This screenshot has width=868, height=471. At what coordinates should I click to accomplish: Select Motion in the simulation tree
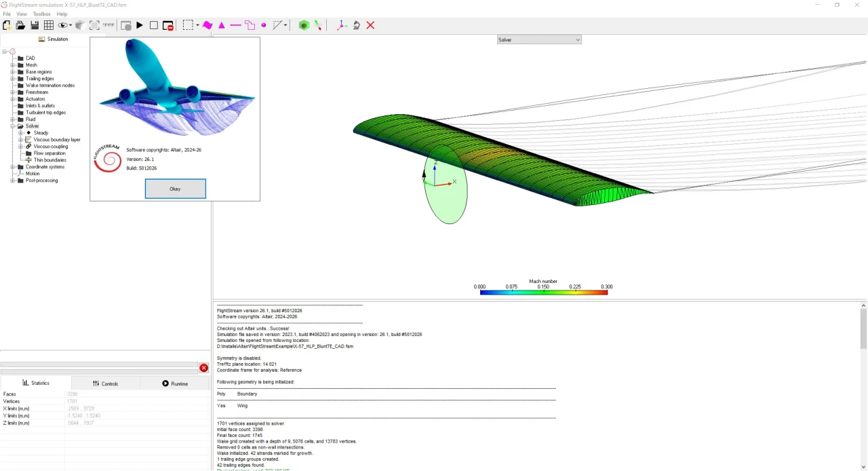pyautogui.click(x=33, y=174)
